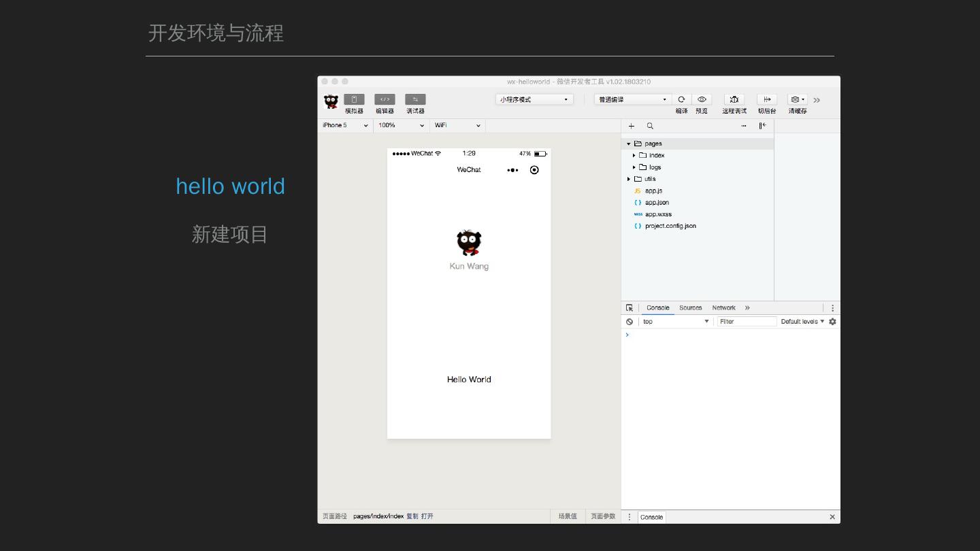
Task: Switch to the Network tab
Action: click(723, 308)
